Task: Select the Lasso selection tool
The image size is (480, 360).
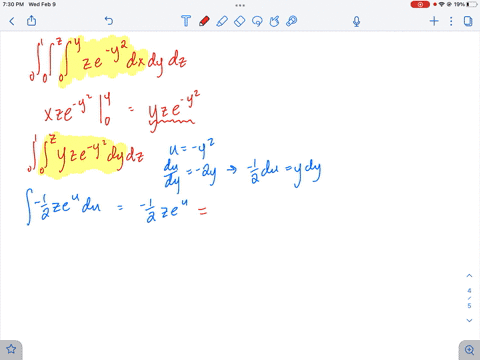Action: [x=257, y=21]
